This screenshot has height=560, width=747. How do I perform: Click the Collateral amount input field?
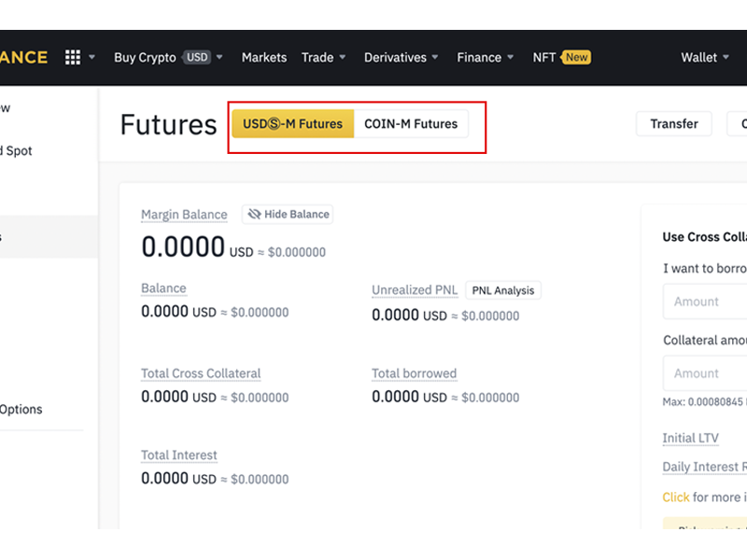pos(705,373)
